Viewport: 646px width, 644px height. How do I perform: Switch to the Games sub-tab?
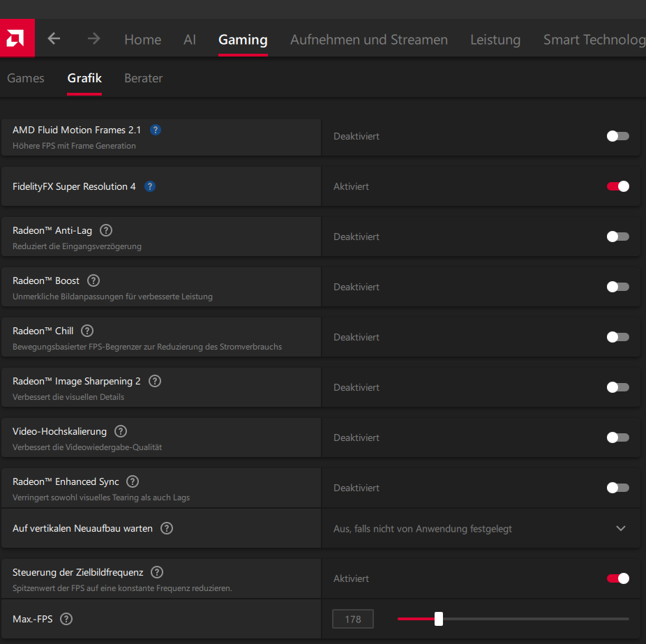pos(26,78)
